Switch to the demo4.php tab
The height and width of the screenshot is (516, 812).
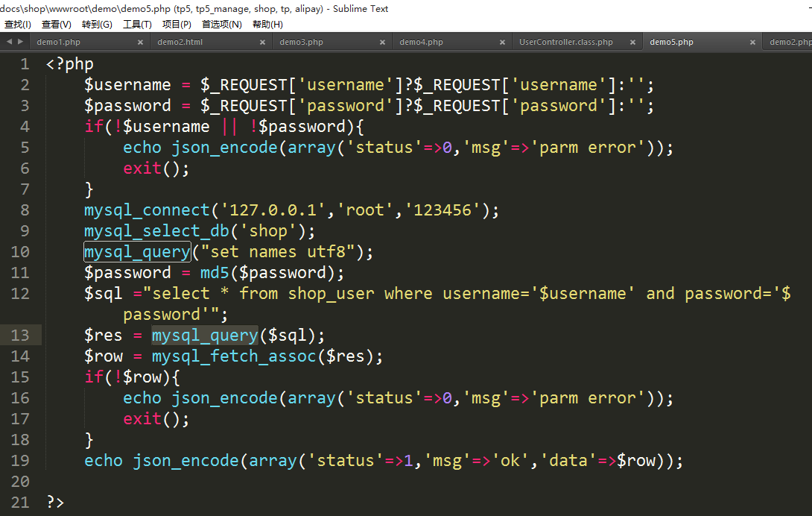[x=421, y=43]
